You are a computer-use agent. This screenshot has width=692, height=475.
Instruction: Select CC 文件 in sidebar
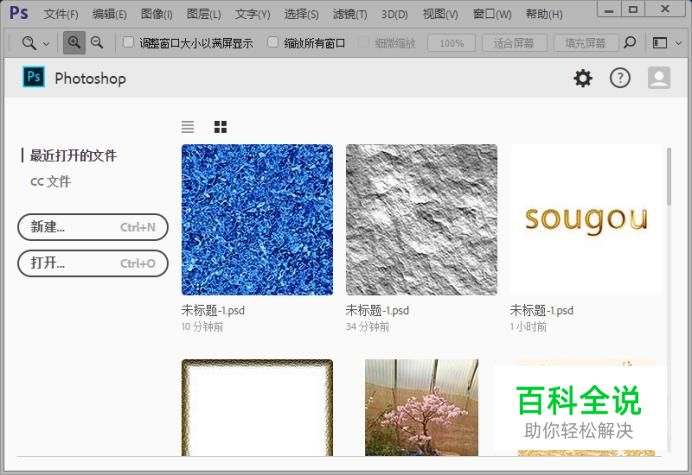[50, 181]
